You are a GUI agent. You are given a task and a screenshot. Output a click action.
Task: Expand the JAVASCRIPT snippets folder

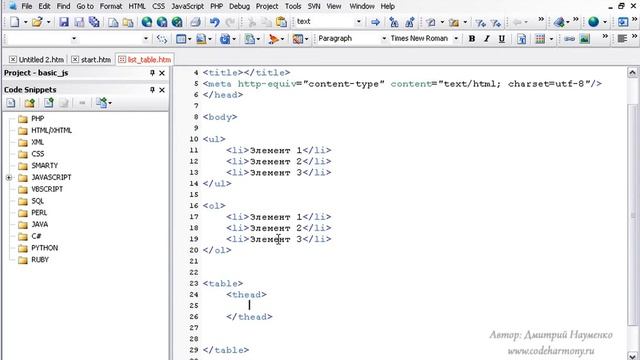9,178
